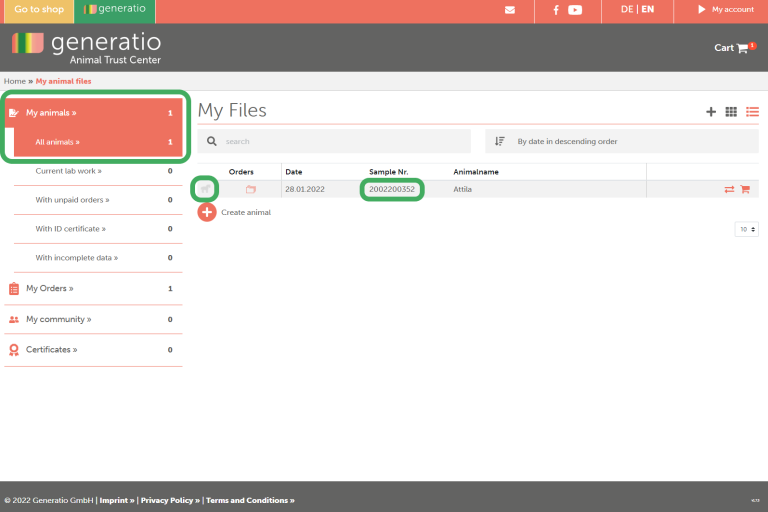The height and width of the screenshot is (512, 768).
Task: Open the YouTube channel icon
Action: point(575,10)
